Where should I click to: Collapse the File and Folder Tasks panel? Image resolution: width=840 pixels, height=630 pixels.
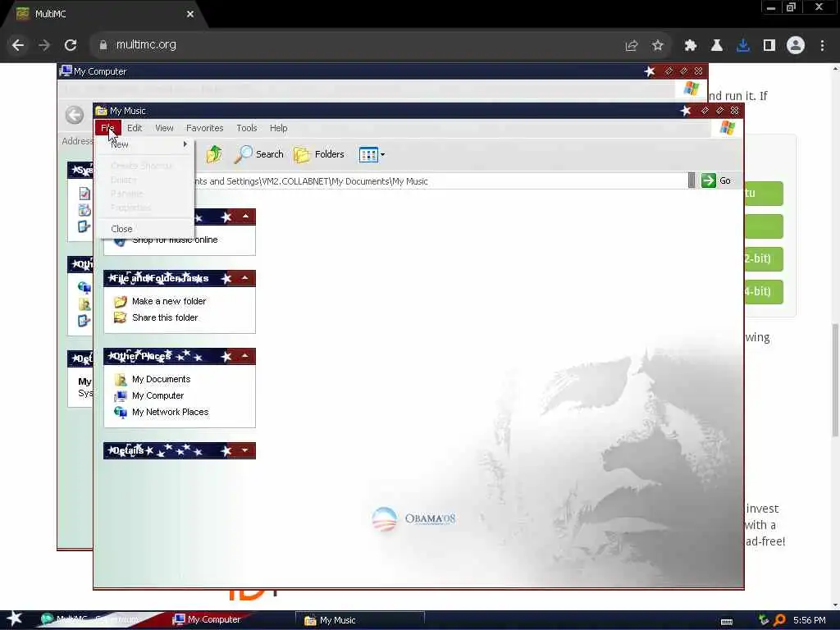tap(244, 278)
